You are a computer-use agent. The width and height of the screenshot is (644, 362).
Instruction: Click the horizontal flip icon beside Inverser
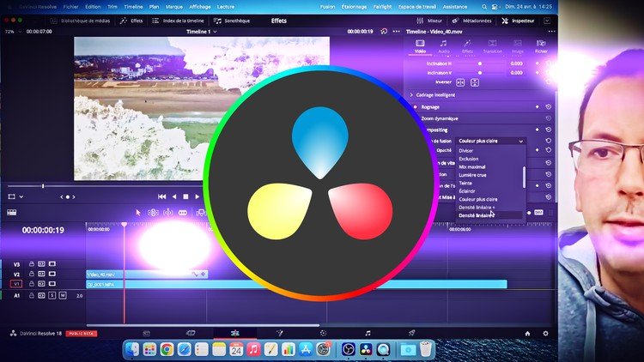click(460, 82)
